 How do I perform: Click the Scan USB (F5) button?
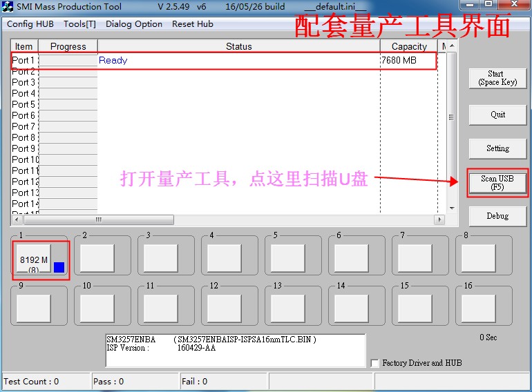[497, 183]
